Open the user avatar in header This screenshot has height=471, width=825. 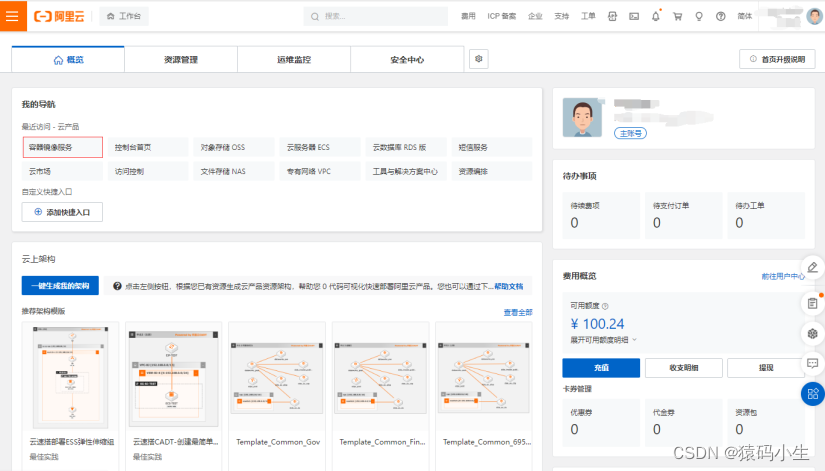(x=814, y=16)
